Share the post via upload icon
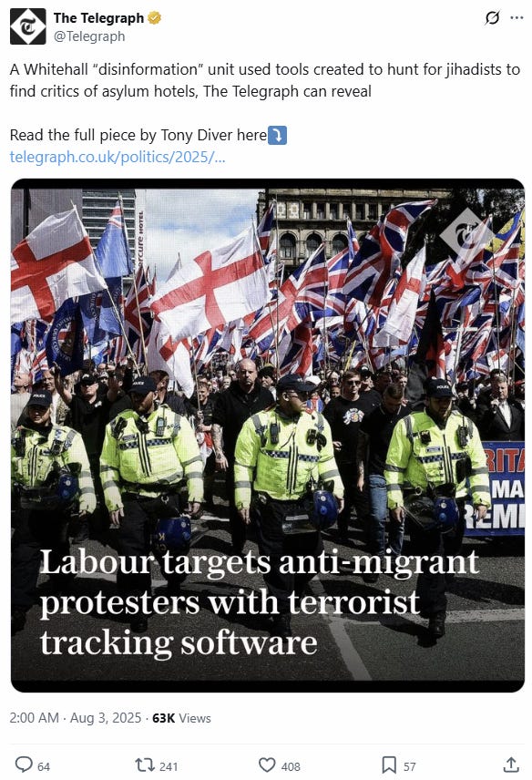The width and height of the screenshot is (532, 780). tap(511, 765)
